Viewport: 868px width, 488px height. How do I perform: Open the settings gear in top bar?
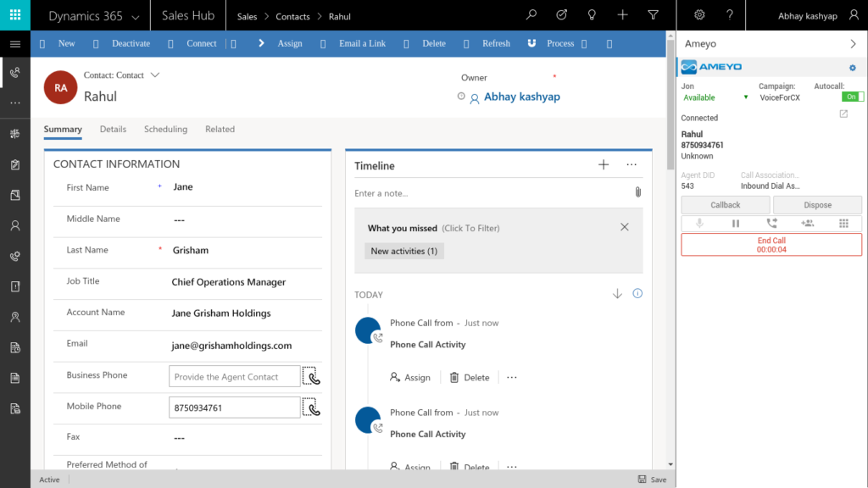pyautogui.click(x=699, y=15)
